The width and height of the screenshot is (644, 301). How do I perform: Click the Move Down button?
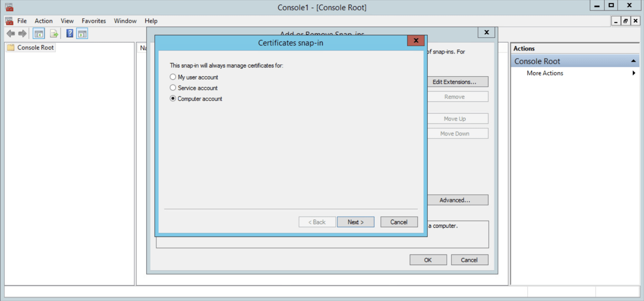tap(457, 133)
